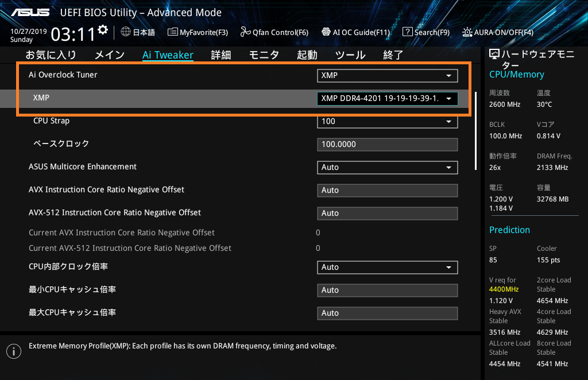The height and width of the screenshot is (380, 588).
Task: Open the MyFavorite(F3) list icon
Action: tap(172, 32)
